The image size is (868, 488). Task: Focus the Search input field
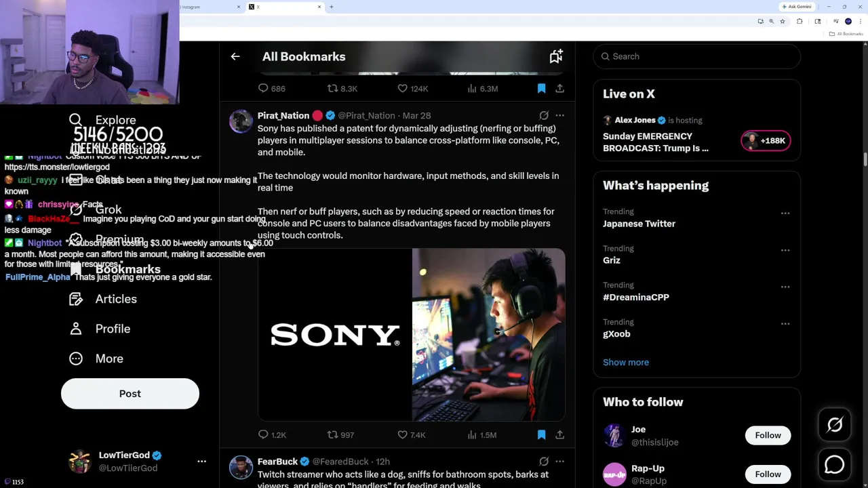click(x=696, y=56)
